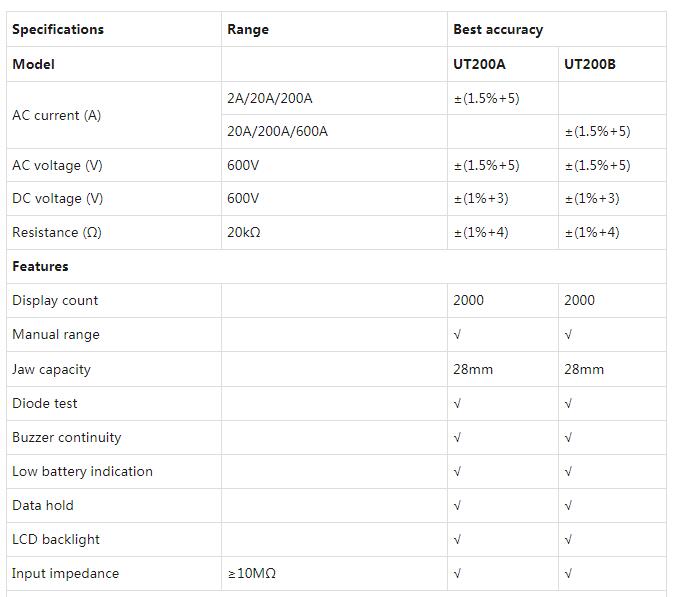This screenshot has height=597, width=677.
Task: Click the 2A/20A/200A range cell
Action: [x=270, y=98]
